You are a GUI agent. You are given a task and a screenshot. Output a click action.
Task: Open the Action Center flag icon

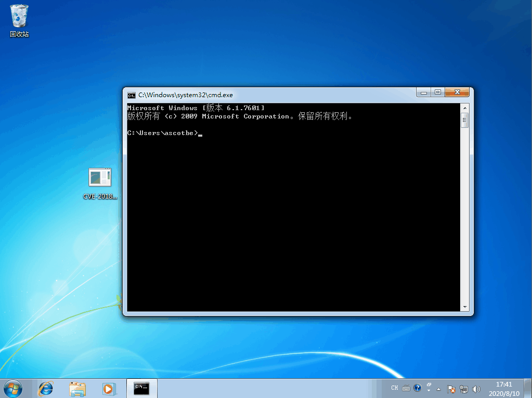(451, 389)
